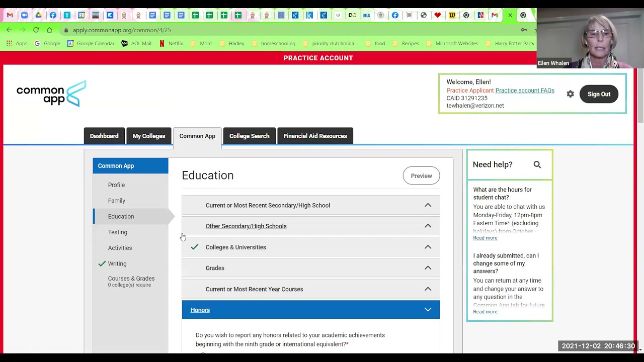Open the Recipes bookmarks folder
The width and height of the screenshot is (644, 362).
pyautogui.click(x=406, y=44)
